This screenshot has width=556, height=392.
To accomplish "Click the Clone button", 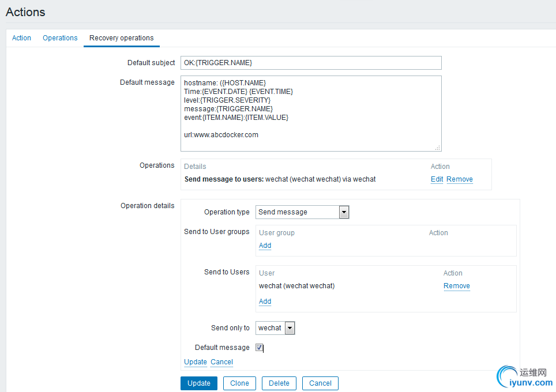I will 239,383.
